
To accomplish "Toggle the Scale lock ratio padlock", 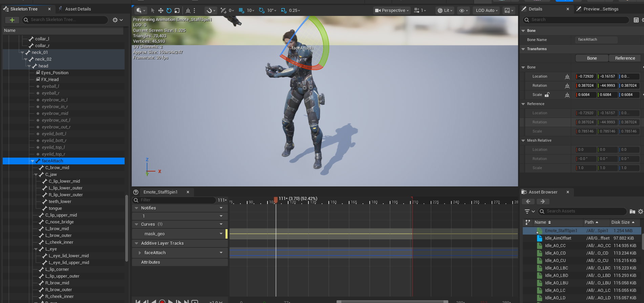I will [x=547, y=95].
